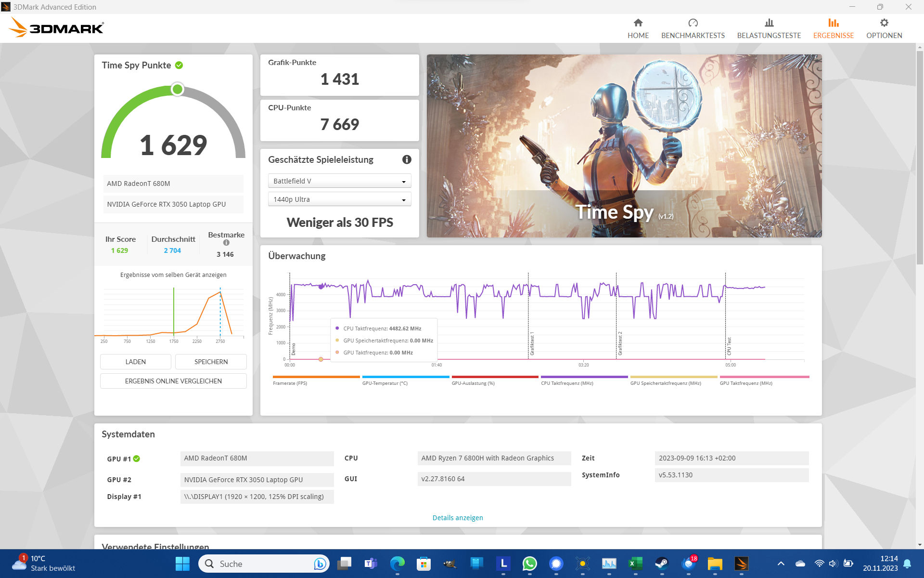Open Optionen via the gear icon
Image resolution: width=924 pixels, height=578 pixels.
(x=884, y=23)
